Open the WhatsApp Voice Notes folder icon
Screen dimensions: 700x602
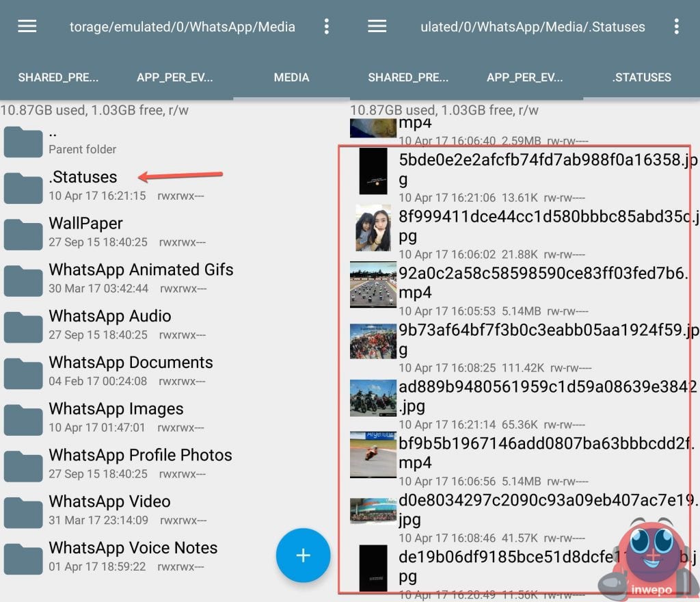tap(23, 559)
